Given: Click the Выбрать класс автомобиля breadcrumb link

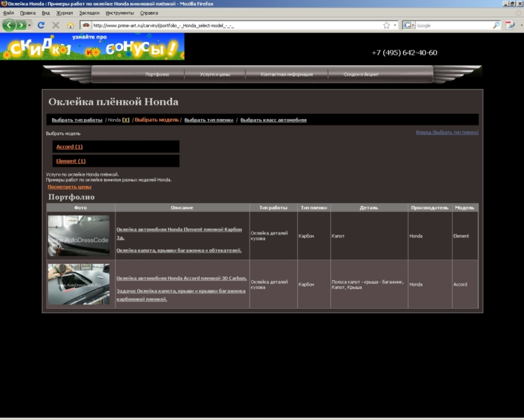Looking at the screenshot, I should tap(274, 120).
